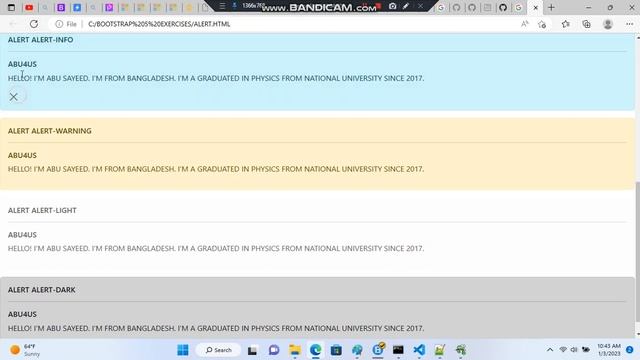Screen dimensions: 640x360
Task: Click ABU4US in the warning alert
Action: coord(22,156)
